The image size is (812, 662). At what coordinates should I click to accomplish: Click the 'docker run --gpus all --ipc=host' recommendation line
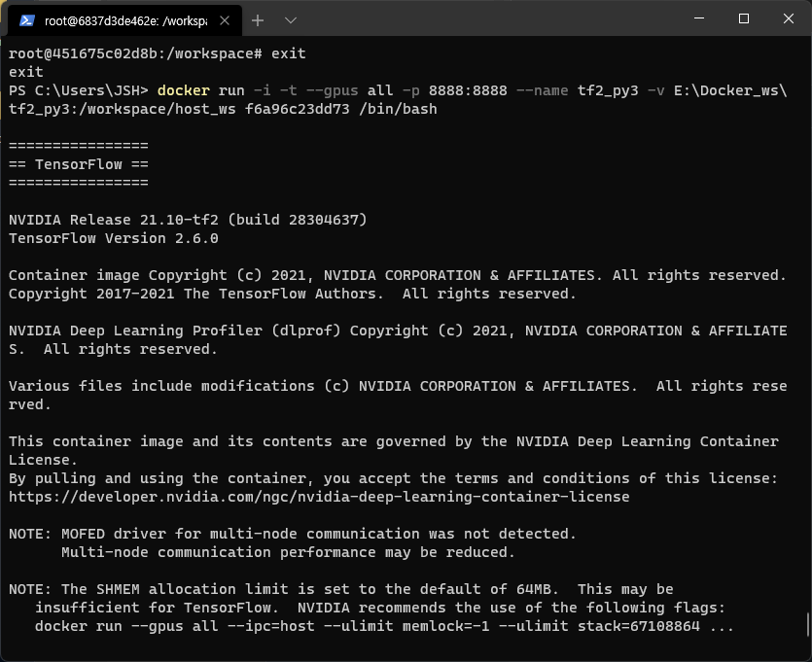point(384,626)
